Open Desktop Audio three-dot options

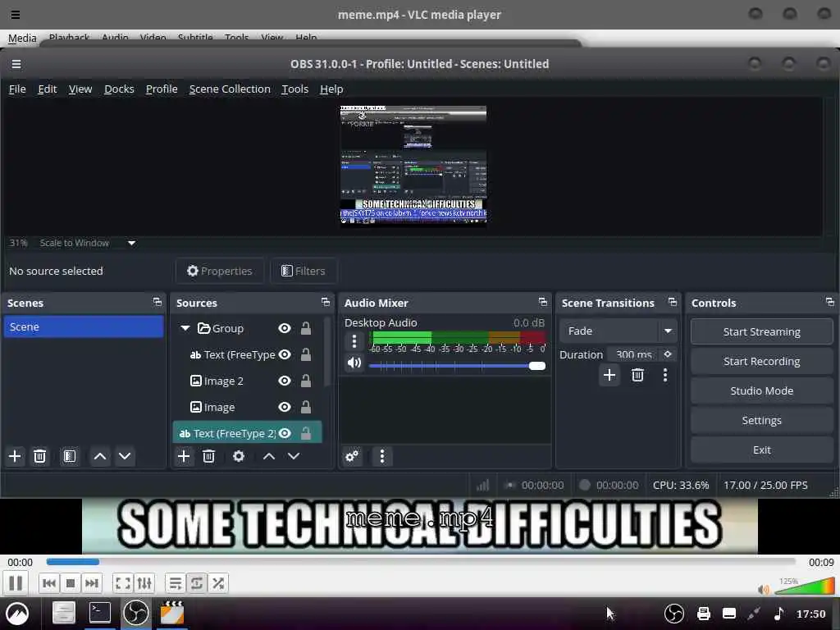click(354, 341)
